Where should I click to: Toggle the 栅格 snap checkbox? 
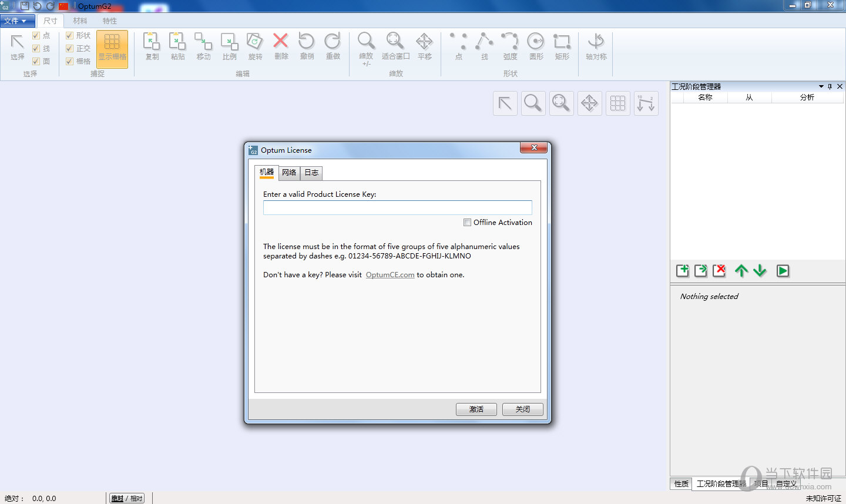69,61
